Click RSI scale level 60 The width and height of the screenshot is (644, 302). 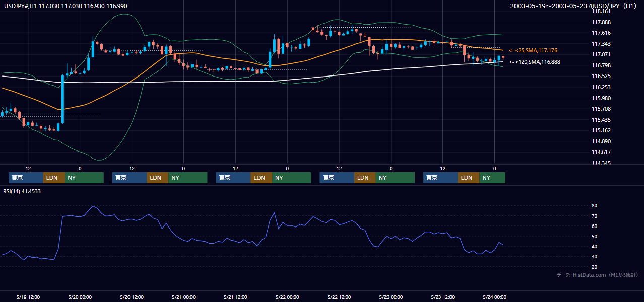pos(594,226)
